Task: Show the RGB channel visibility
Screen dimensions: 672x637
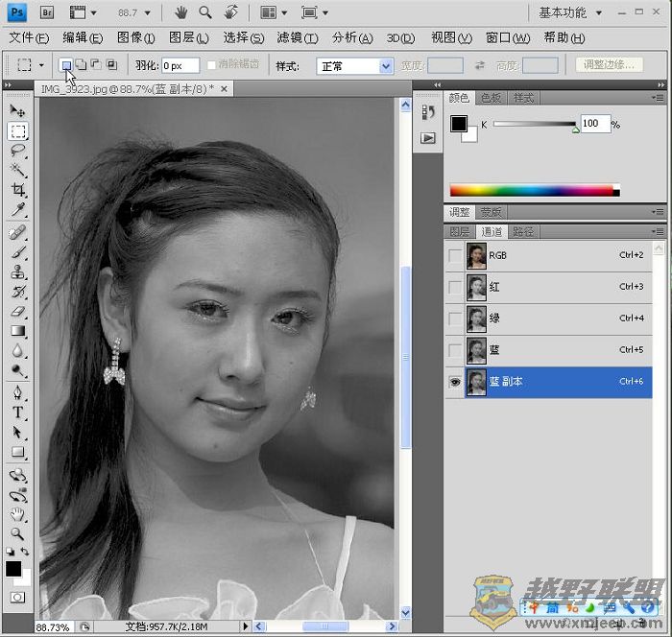Action: [x=454, y=255]
